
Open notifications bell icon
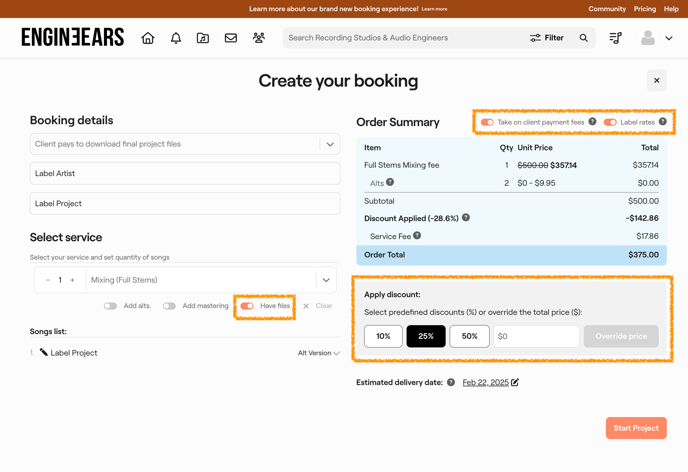click(175, 38)
